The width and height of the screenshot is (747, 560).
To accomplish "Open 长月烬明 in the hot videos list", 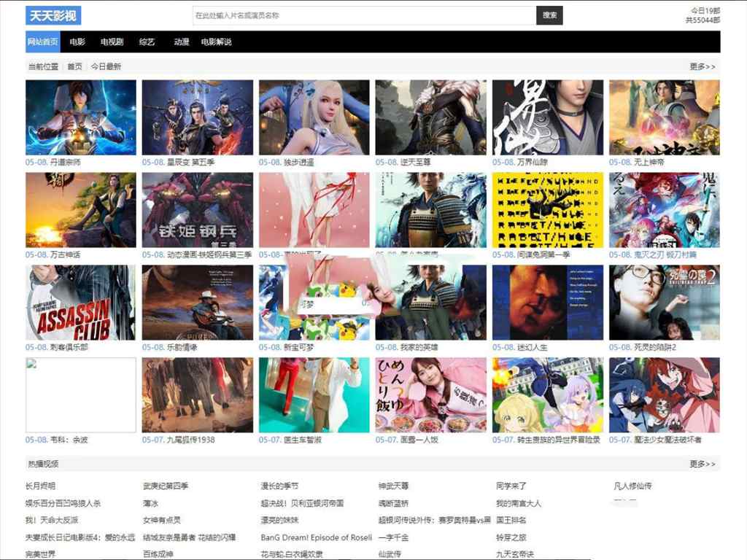I will click(41, 486).
